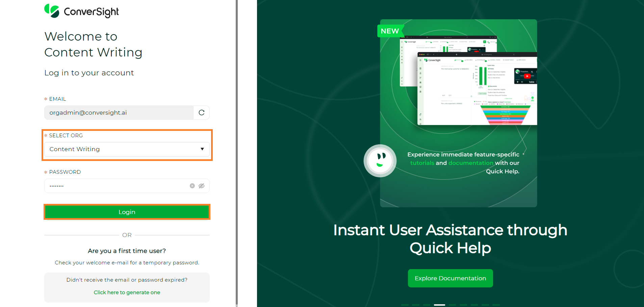Open the Select Org dropdown
The width and height of the screenshot is (644, 307).
(x=127, y=149)
